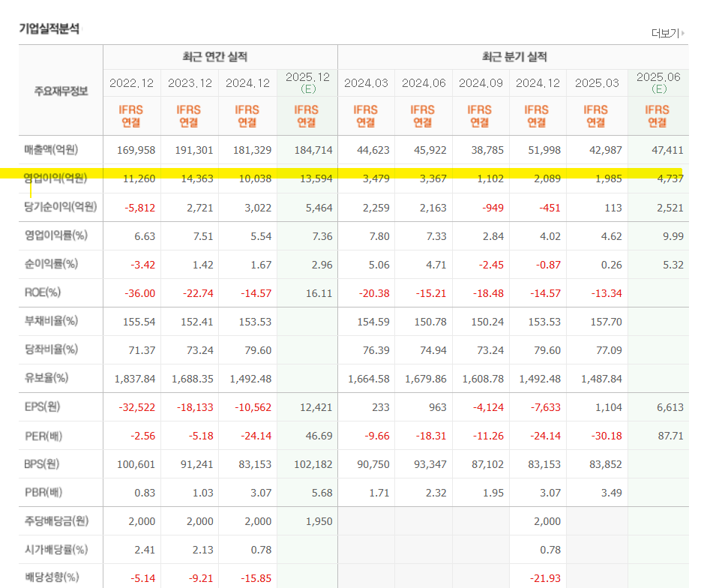704x588 pixels.
Task: Click the 2025.12 (E) annual column header
Action: [x=307, y=82]
